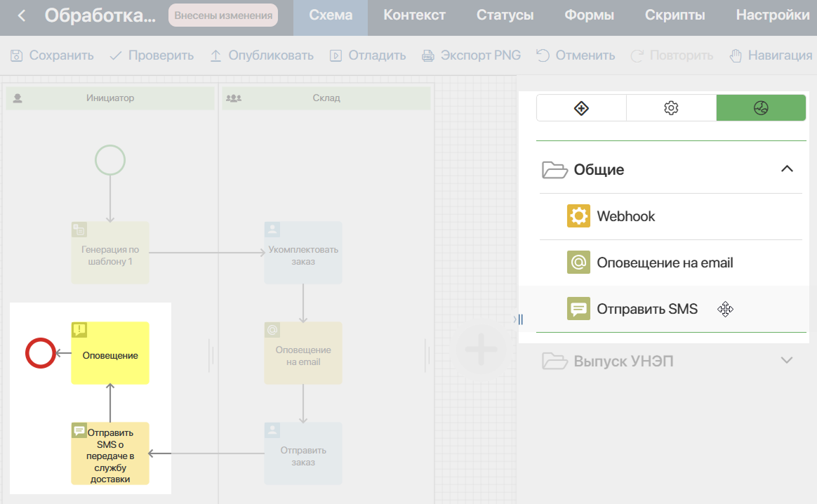Open the Статусы tab
Image resolution: width=817 pixels, height=504 pixels.
[505, 15]
